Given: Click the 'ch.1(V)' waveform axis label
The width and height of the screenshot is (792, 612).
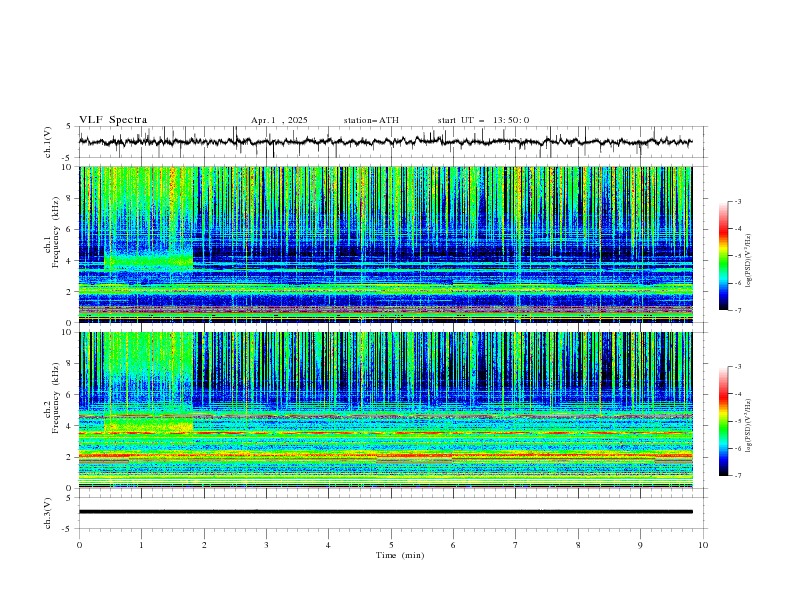Looking at the screenshot, I should click(48, 142).
